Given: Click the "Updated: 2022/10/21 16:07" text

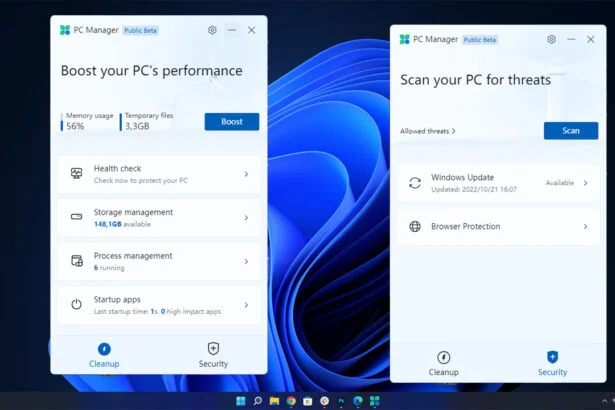Looking at the screenshot, I should point(474,190).
